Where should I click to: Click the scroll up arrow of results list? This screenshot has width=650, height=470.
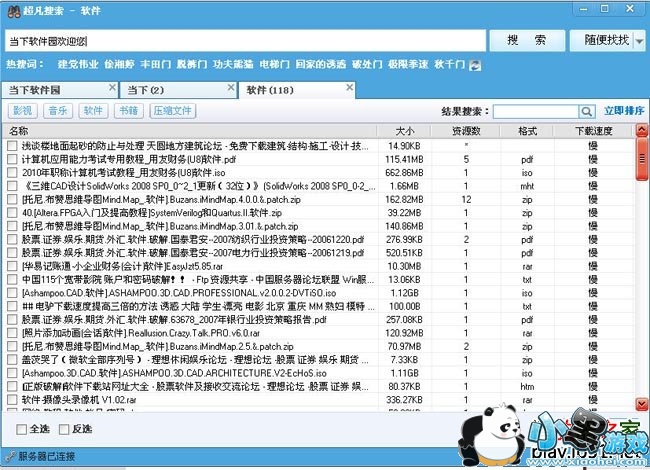click(642, 131)
